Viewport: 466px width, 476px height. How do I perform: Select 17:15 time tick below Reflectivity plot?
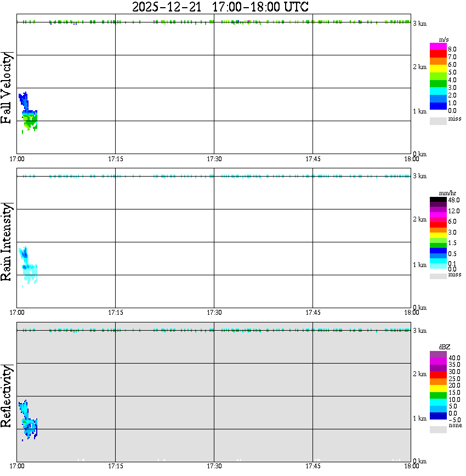coord(115,466)
